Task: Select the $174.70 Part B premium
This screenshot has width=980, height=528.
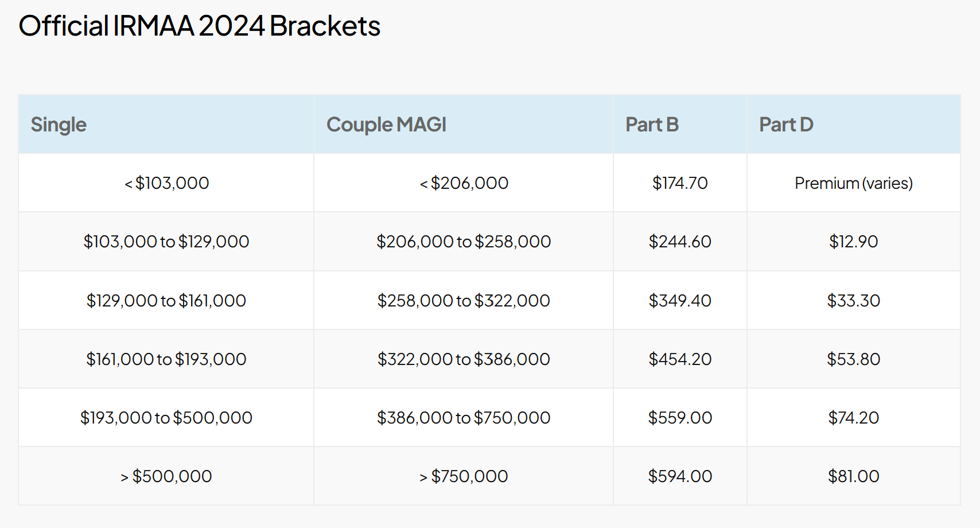Action: [680, 183]
